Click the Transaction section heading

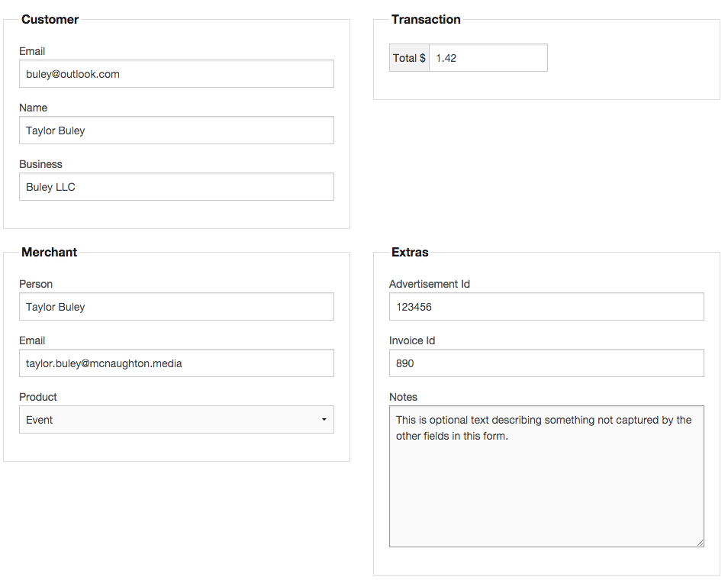pyautogui.click(x=426, y=20)
